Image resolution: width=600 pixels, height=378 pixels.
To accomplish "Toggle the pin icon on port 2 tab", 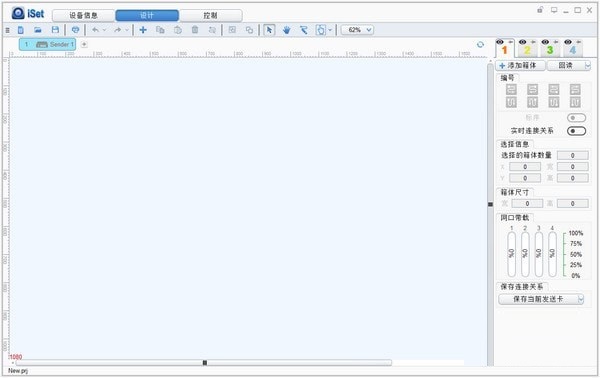I will 533,42.
